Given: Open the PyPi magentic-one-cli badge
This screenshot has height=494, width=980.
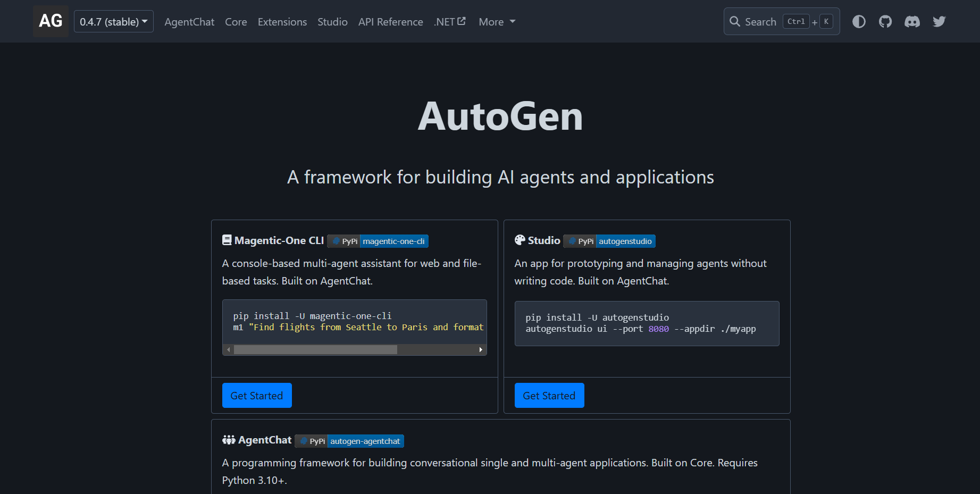Looking at the screenshot, I should coord(378,241).
